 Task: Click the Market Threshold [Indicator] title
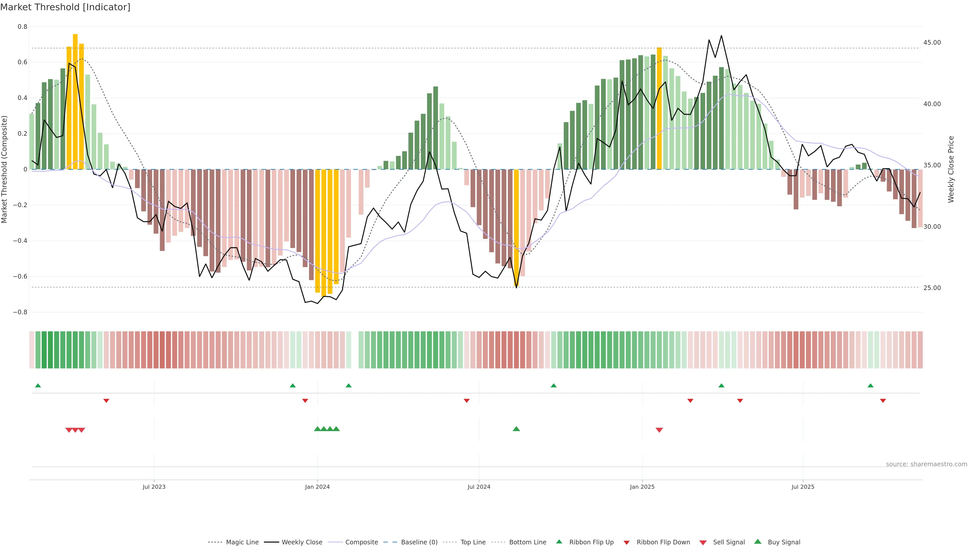pos(65,7)
